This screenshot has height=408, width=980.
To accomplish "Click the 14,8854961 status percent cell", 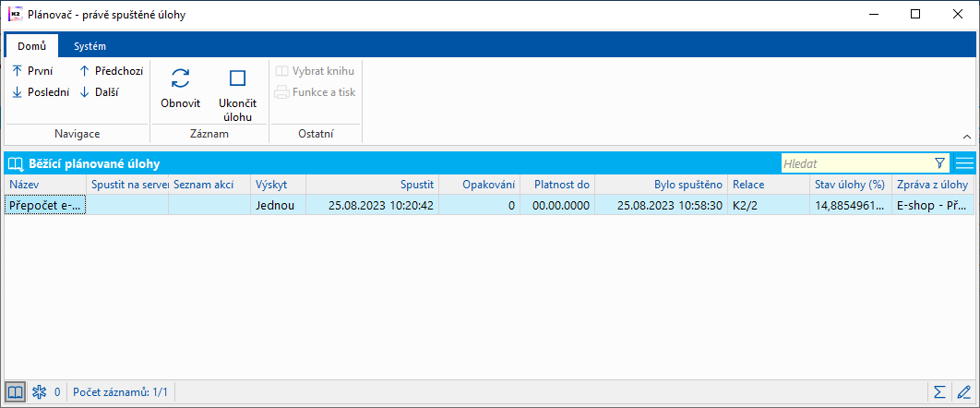I will 851,205.
